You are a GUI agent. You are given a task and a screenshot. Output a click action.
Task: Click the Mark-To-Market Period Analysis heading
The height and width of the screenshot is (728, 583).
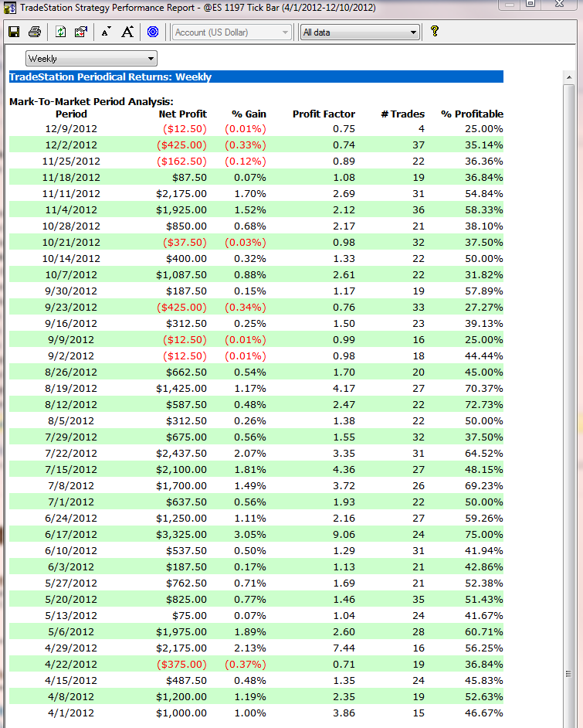tap(91, 102)
